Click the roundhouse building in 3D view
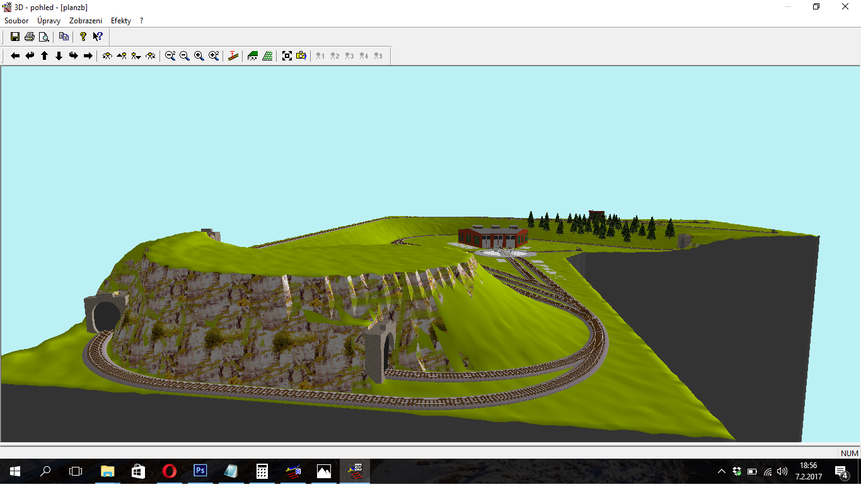 coord(493,236)
